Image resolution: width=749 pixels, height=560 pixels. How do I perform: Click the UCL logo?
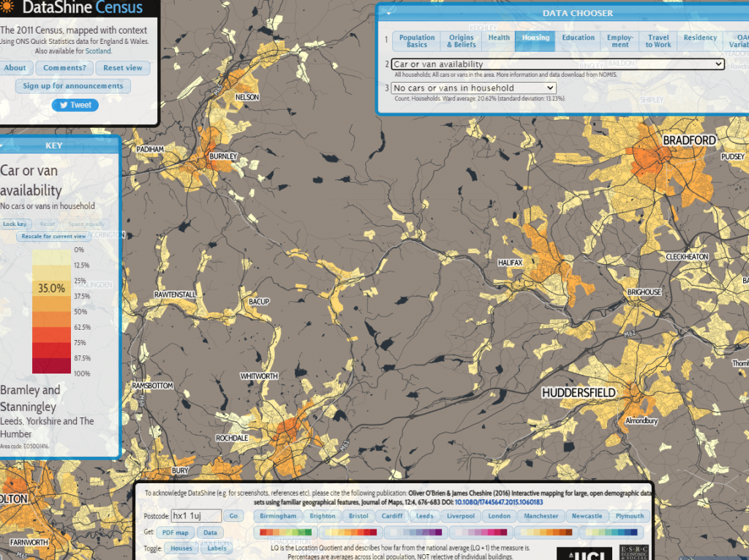tap(584, 554)
